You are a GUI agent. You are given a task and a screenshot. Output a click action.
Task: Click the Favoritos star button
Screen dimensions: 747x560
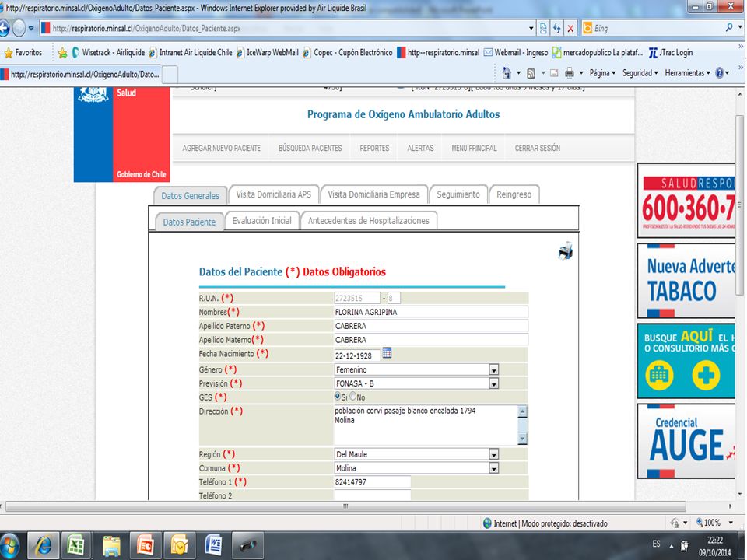[x=23, y=52]
